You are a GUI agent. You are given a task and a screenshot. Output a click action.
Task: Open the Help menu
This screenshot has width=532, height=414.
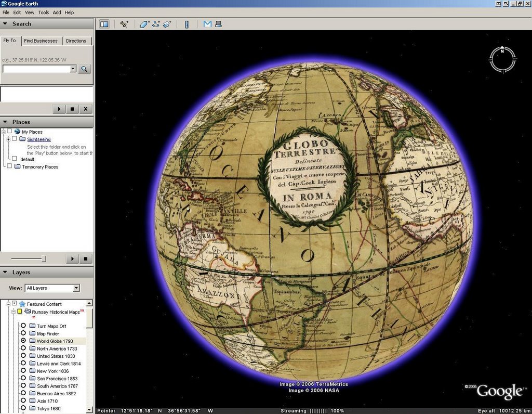(69, 12)
